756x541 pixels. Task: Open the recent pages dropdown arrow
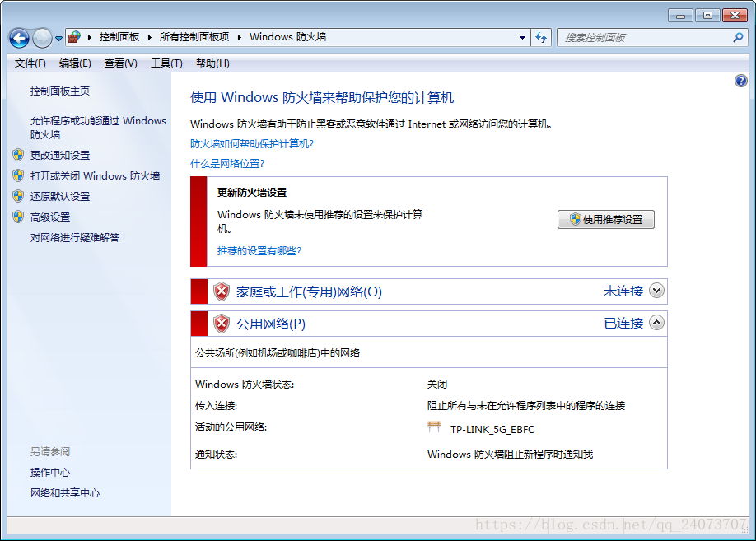58,38
